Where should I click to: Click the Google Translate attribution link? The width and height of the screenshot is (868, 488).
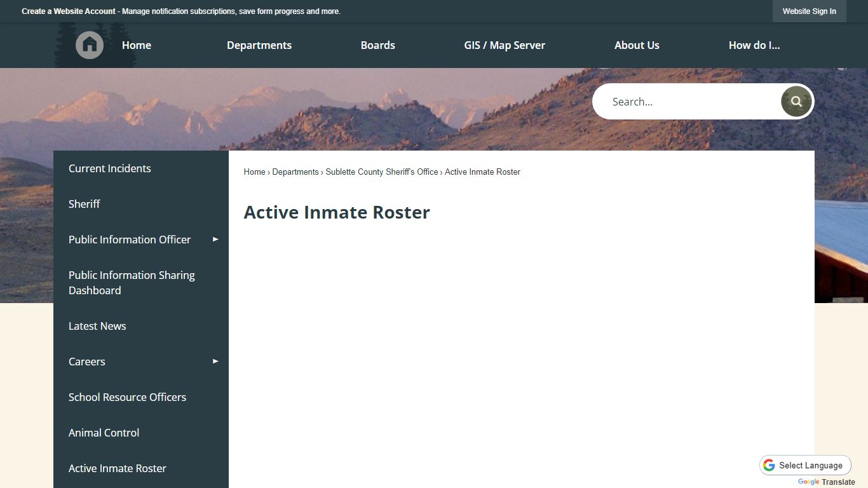pos(826,482)
